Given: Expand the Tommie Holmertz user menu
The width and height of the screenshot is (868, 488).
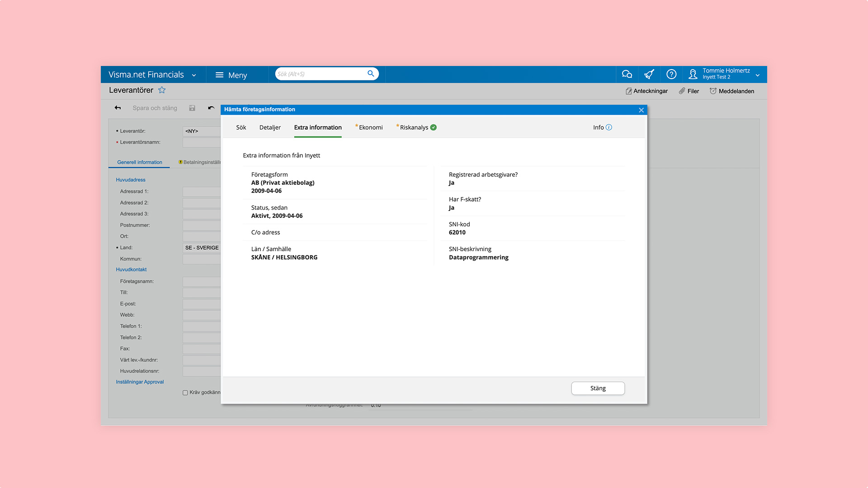Looking at the screenshot, I should 758,75.
